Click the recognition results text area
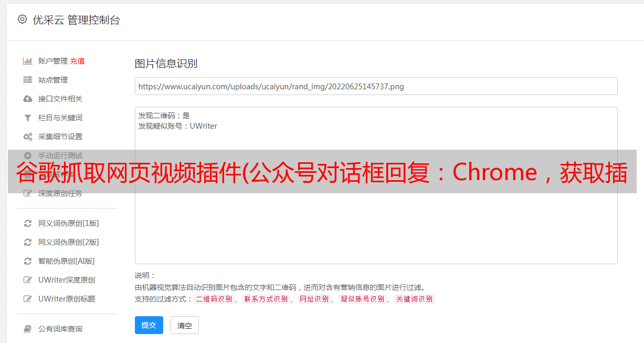This screenshot has width=644, height=343. (x=376, y=185)
